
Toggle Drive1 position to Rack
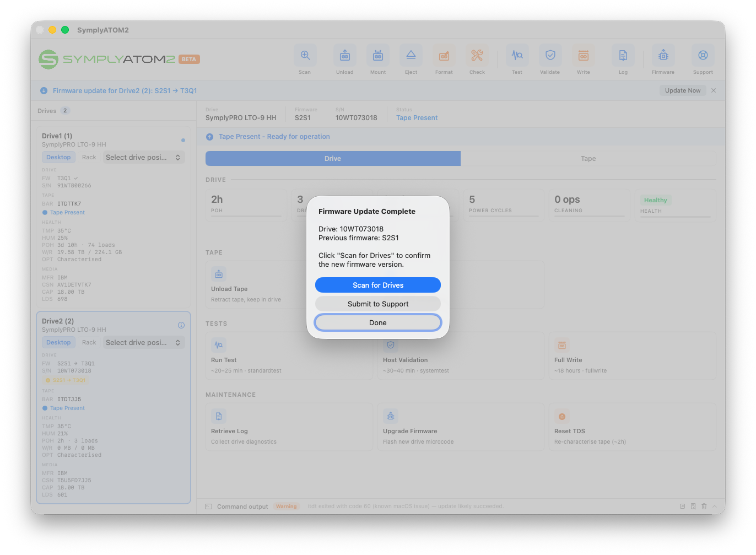click(89, 158)
